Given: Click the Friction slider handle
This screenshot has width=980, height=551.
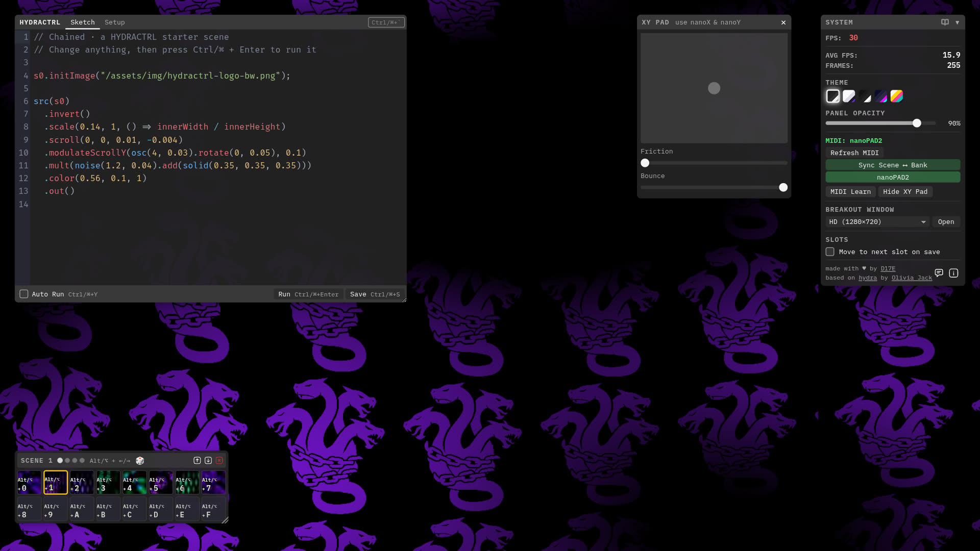Looking at the screenshot, I should [645, 163].
